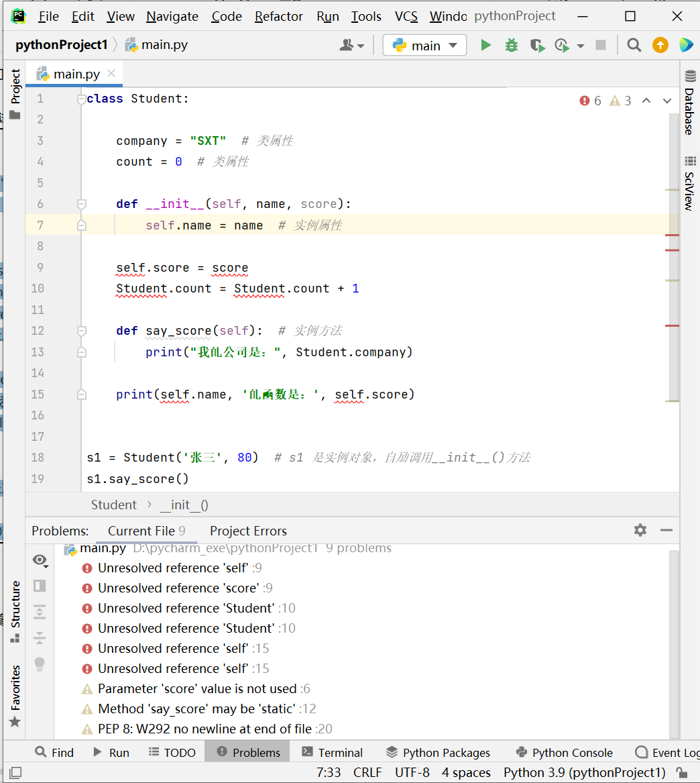
Task: Click the UTF-8 encoding in status bar
Action: pos(412,772)
